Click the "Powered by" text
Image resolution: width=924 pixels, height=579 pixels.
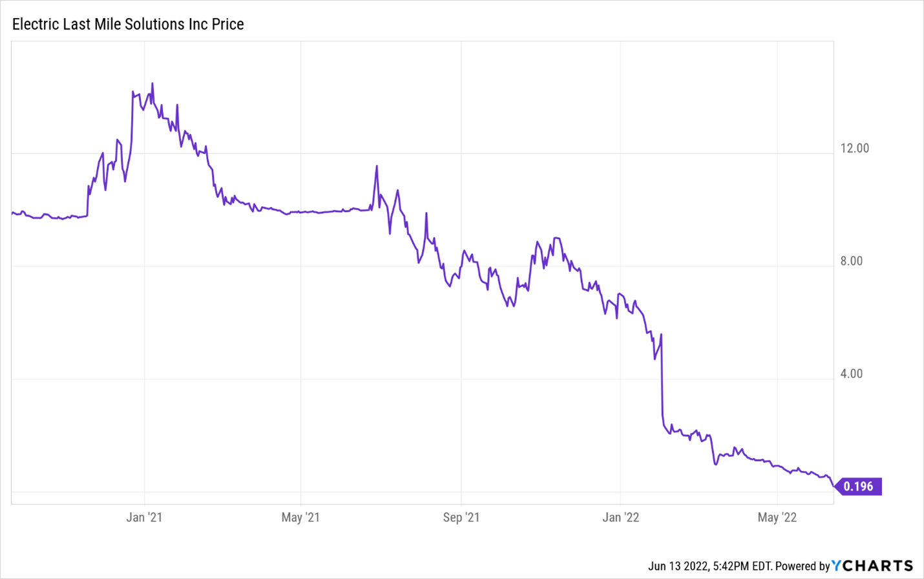point(802,566)
